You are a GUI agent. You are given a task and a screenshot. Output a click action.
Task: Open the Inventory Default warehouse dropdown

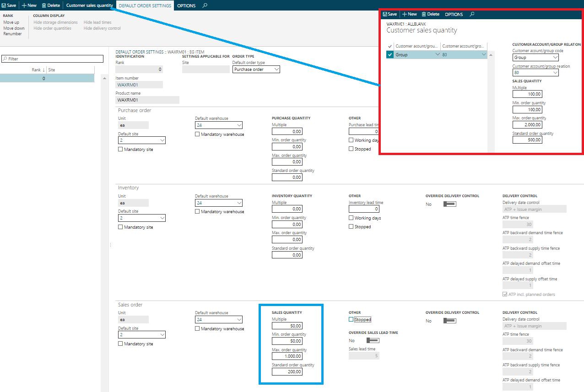[239, 203]
